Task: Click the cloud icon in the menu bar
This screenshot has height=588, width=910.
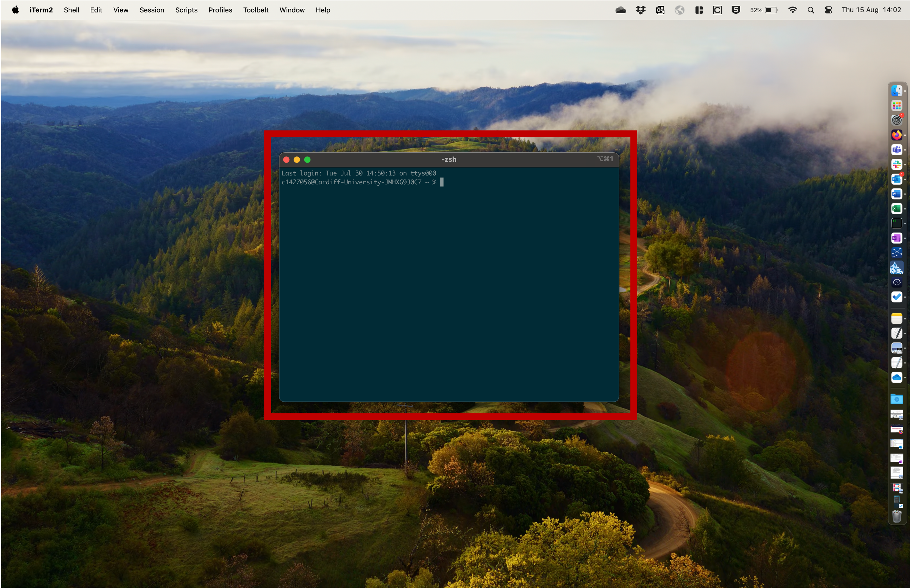Action: click(x=620, y=10)
